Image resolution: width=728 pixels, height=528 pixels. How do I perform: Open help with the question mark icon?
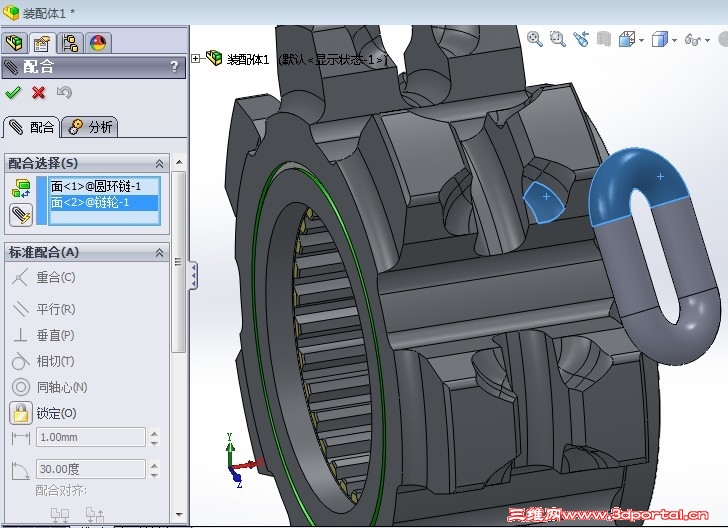174,67
